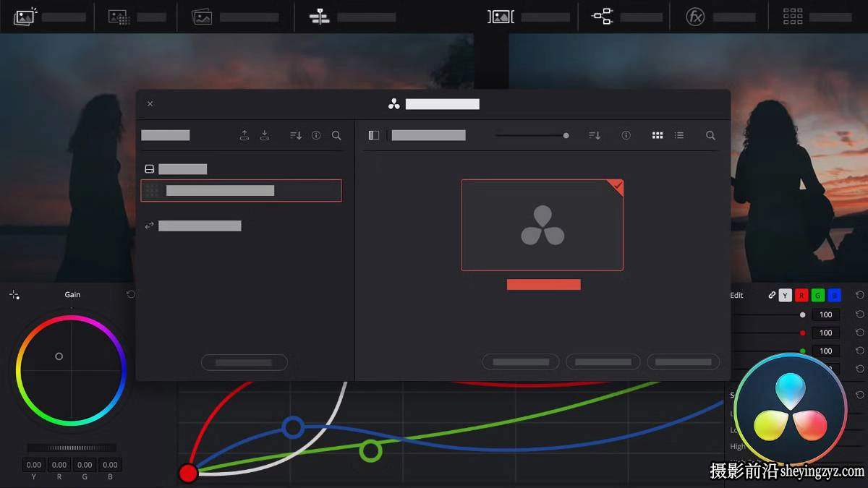
Task: Toggle the blue B channel button
Action: pyautogui.click(x=835, y=295)
